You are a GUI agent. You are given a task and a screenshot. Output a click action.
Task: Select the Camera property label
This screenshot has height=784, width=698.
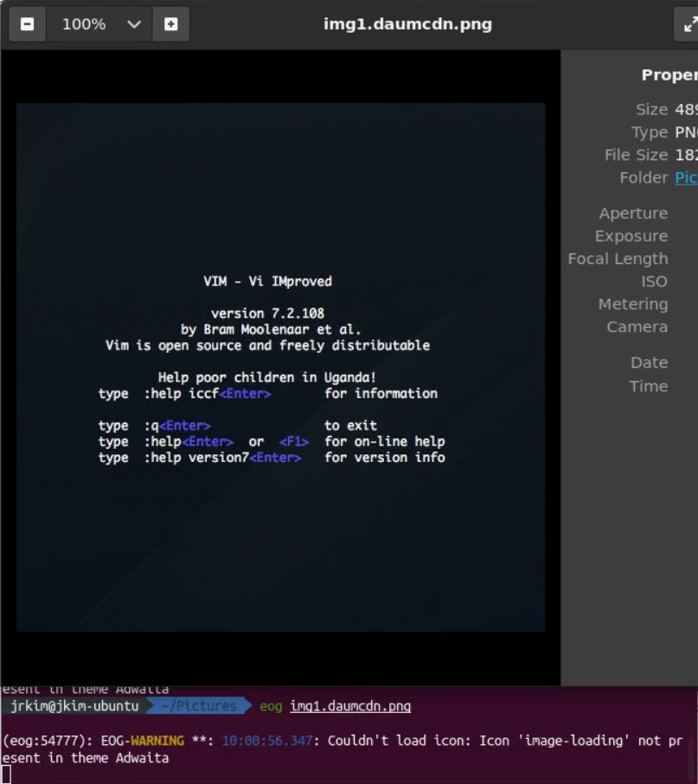point(637,327)
